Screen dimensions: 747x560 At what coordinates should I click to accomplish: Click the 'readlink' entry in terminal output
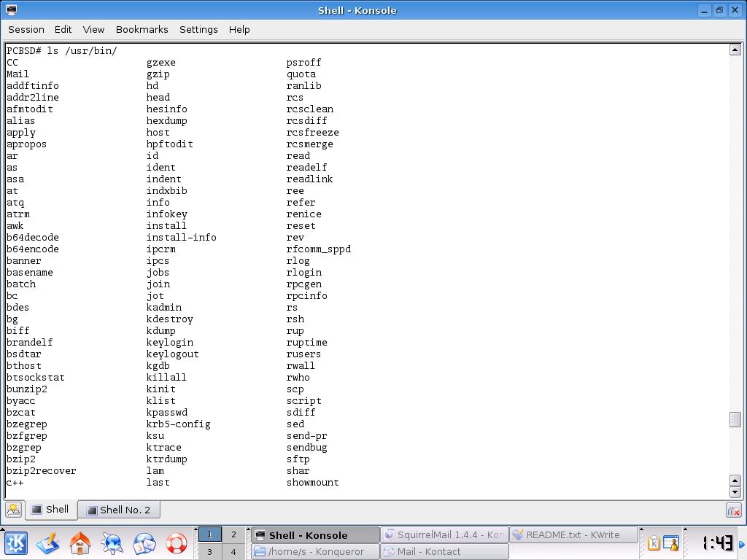pyautogui.click(x=309, y=179)
